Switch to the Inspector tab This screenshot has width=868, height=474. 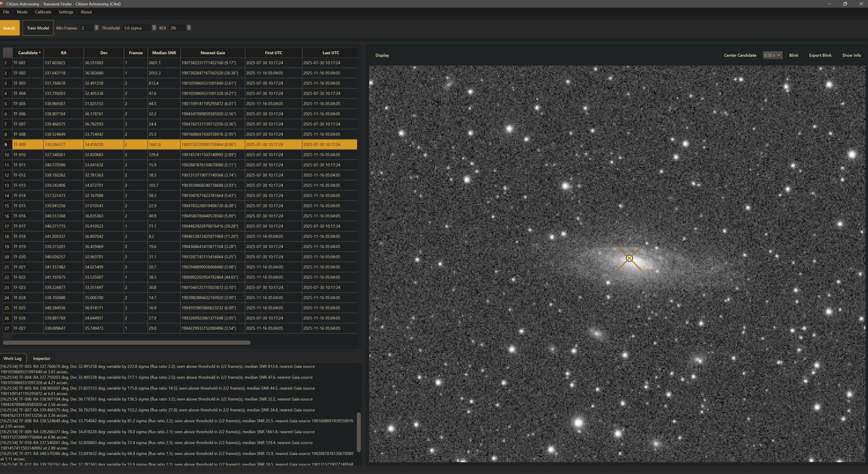pos(41,358)
